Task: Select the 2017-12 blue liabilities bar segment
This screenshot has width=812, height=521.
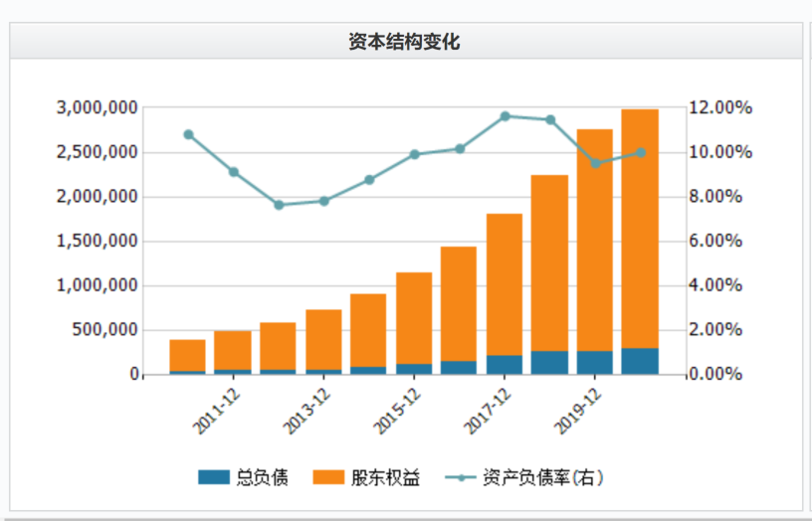Action: [x=505, y=365]
